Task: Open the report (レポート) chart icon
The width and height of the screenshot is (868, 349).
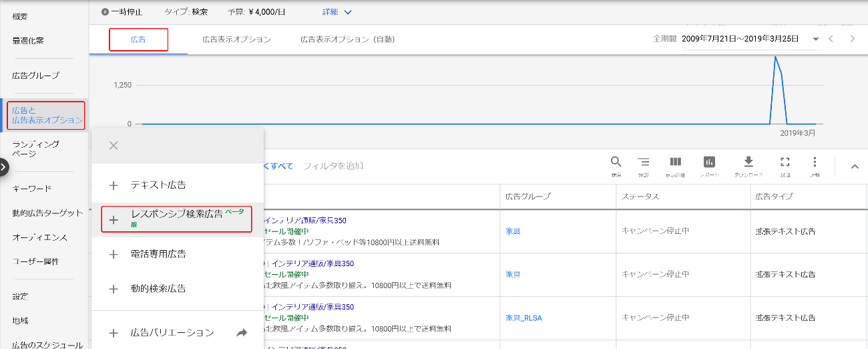Action: pos(709,162)
